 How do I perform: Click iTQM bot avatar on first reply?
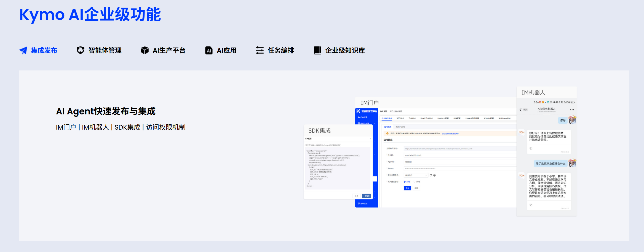pyautogui.click(x=522, y=133)
